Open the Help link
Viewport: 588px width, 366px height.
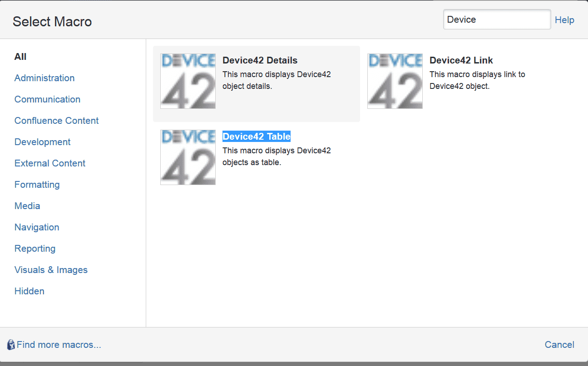tap(565, 20)
